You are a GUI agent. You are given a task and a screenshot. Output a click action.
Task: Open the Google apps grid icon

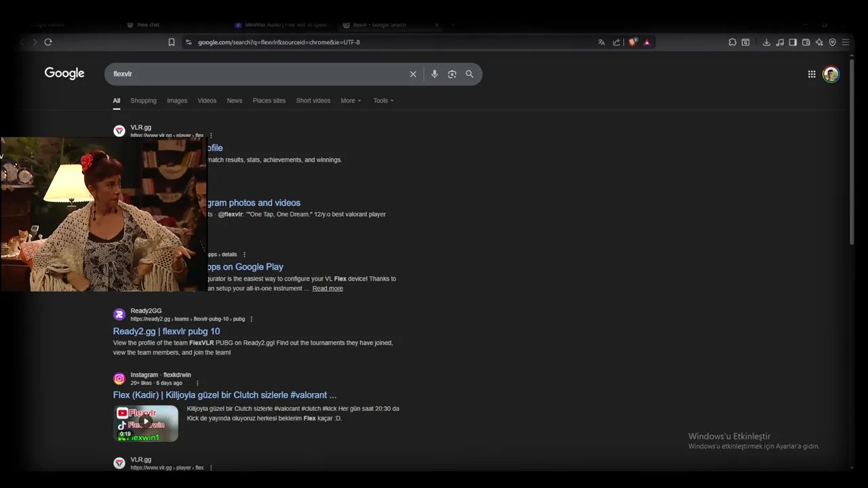812,74
